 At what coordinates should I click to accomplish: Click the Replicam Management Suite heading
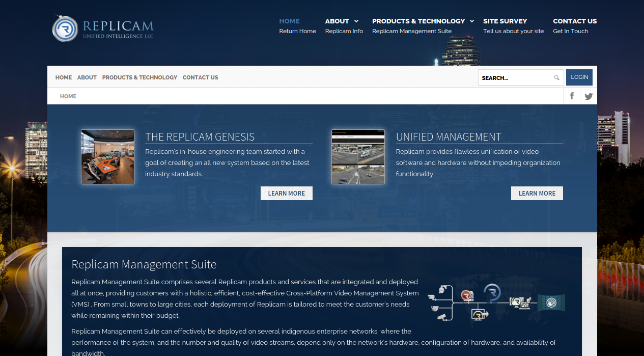click(144, 264)
